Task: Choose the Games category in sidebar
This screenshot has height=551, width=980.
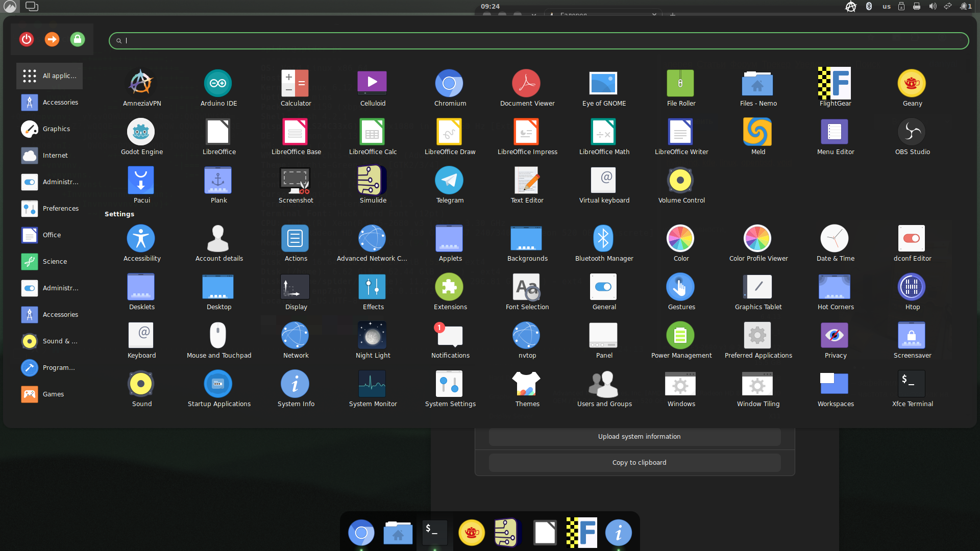Action: coord(50,394)
